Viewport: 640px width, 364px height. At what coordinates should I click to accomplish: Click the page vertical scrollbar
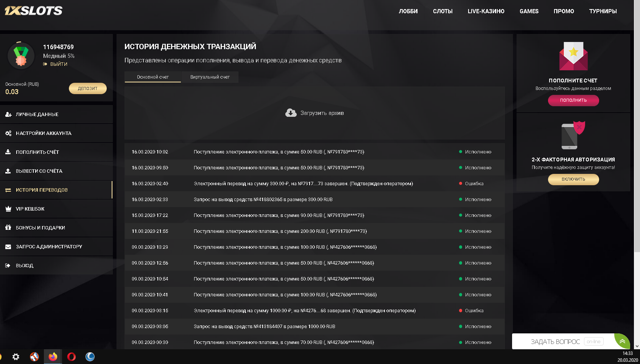click(637, 151)
